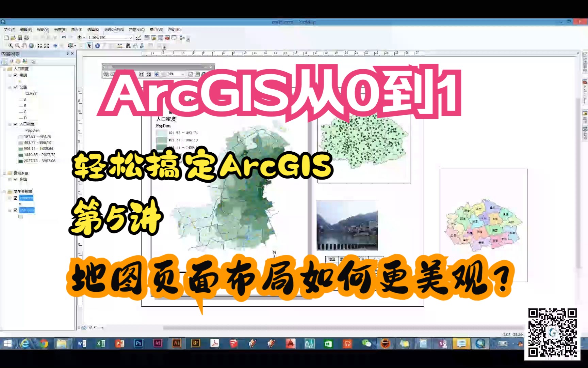
Task: Open the ModelBuilder icon
Action: click(182, 37)
